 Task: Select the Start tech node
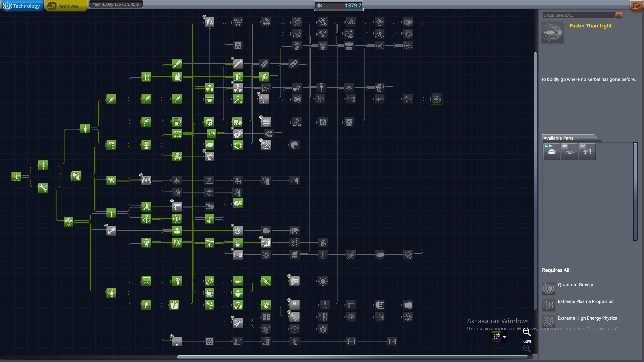(x=16, y=176)
